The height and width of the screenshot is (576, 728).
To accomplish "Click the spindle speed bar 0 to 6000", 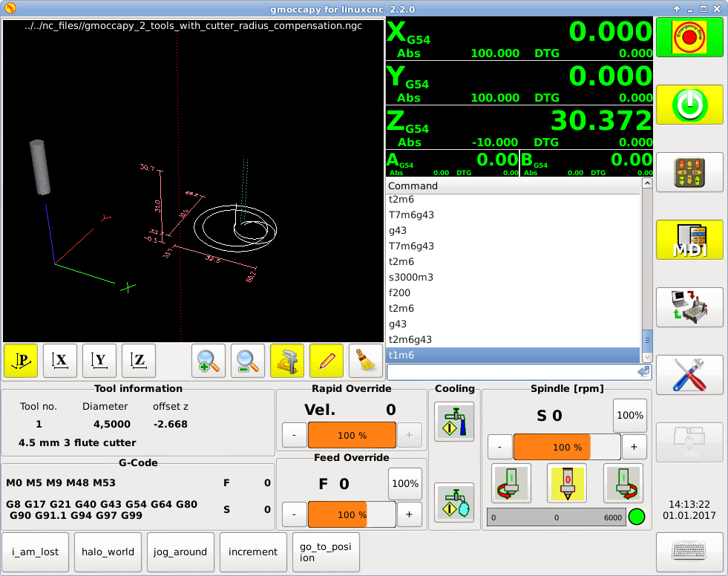I will 557,517.
